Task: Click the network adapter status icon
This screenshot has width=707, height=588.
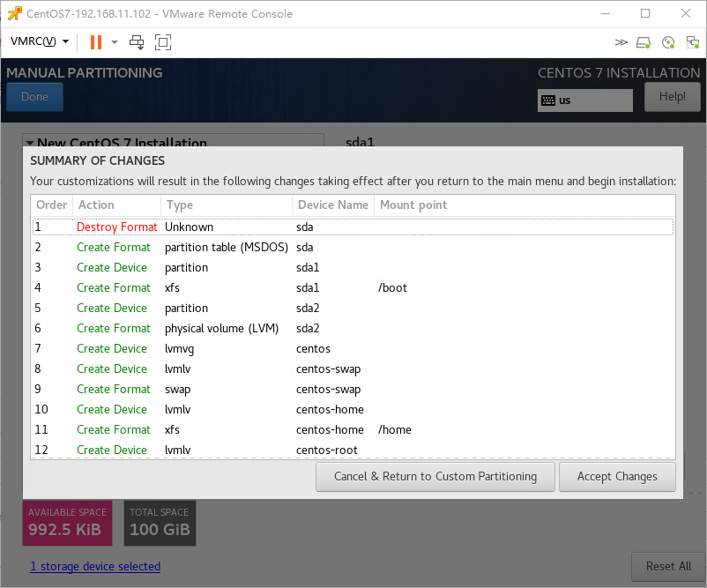Action: pyautogui.click(x=692, y=42)
